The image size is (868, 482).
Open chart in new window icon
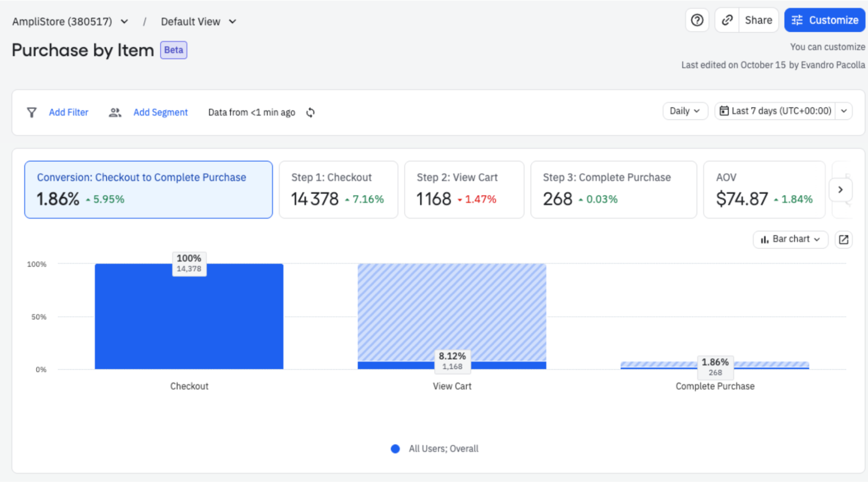[843, 239]
